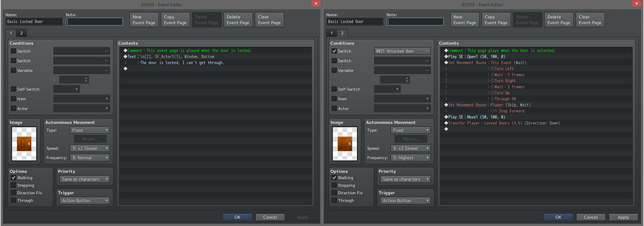Enable the Variable condition in the right editor
644x226 pixels.
[x=334, y=70]
